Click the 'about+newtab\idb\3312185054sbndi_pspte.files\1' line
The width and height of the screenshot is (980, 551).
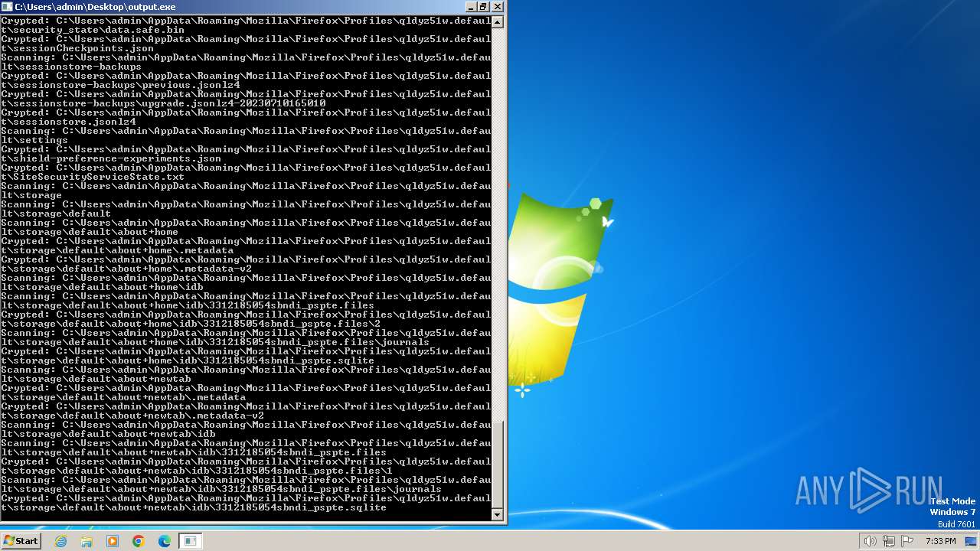pos(197,471)
